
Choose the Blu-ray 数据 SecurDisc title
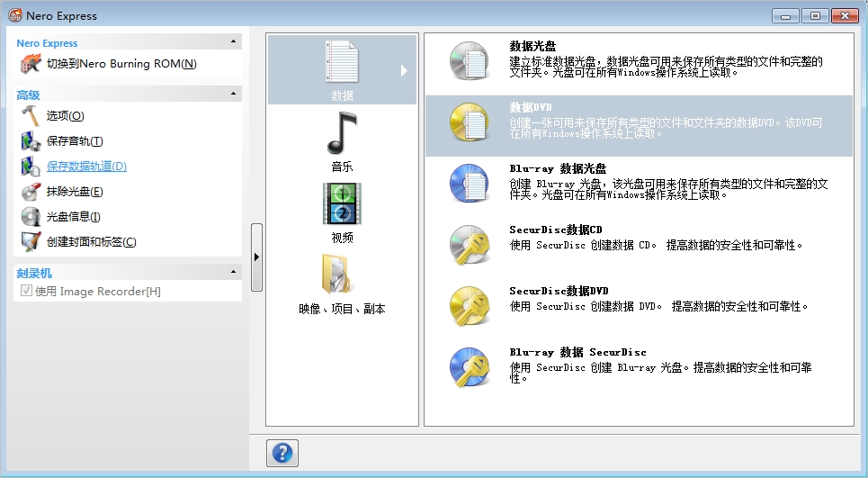click(578, 352)
